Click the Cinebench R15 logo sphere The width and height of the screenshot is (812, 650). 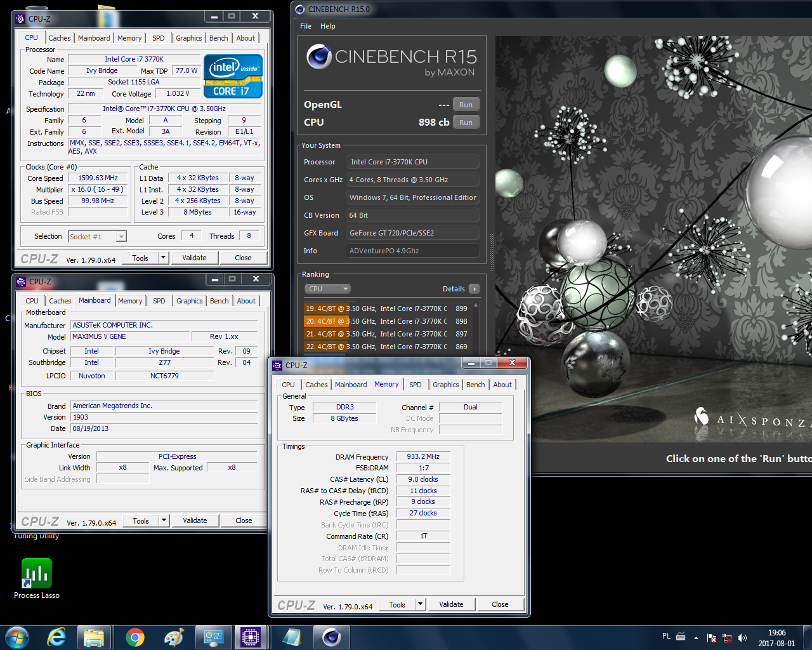pyautogui.click(x=319, y=57)
